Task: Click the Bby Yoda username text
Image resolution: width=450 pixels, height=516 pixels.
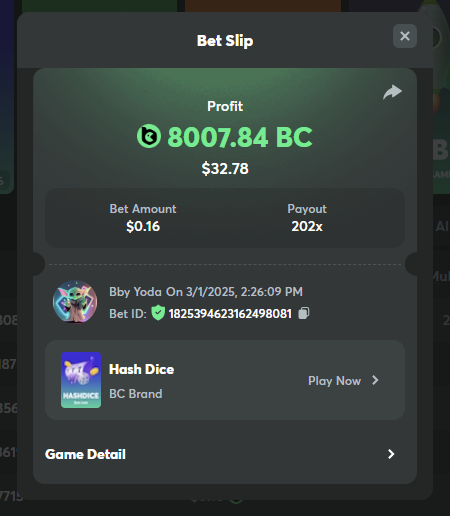Action: click(x=135, y=292)
